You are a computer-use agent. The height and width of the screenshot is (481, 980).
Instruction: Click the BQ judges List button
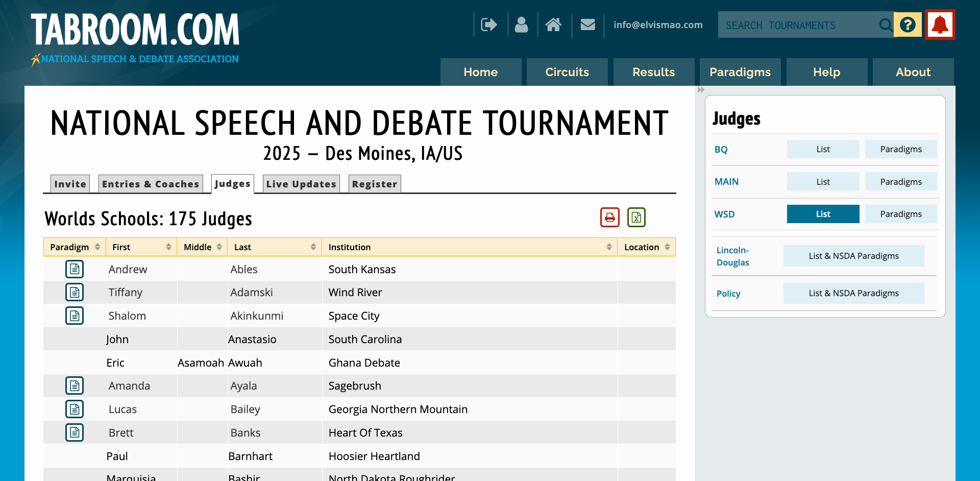[x=823, y=149]
